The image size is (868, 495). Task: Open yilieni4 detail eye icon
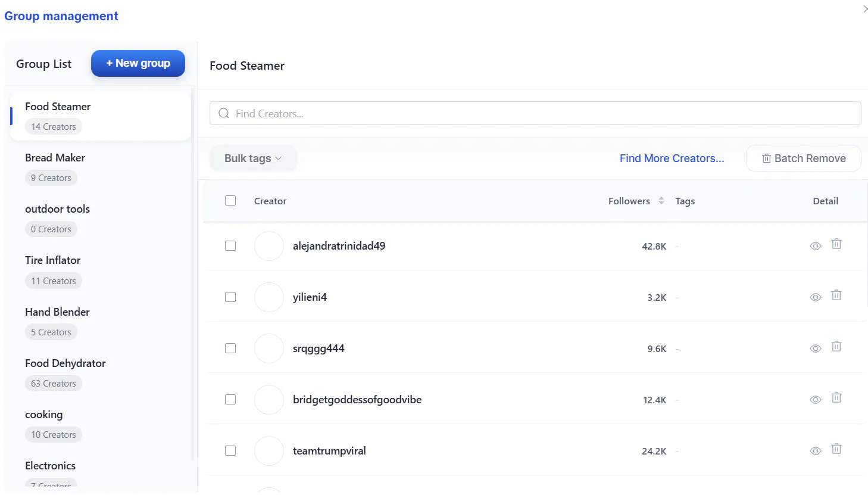click(x=816, y=297)
